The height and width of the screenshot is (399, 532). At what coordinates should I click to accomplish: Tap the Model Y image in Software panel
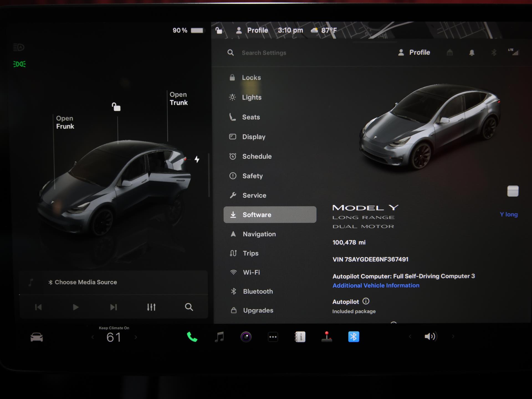pos(429,127)
